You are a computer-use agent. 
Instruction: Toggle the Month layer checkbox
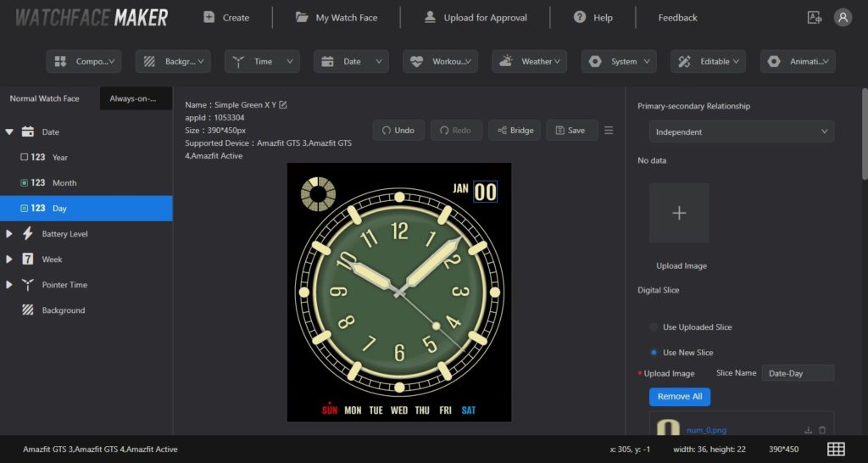pyautogui.click(x=25, y=183)
